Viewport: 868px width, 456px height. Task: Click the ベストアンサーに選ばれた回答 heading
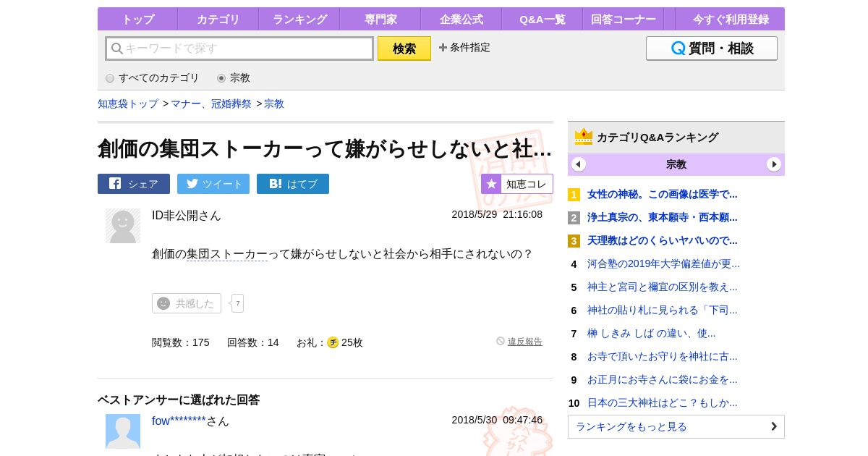pyautogui.click(x=179, y=400)
